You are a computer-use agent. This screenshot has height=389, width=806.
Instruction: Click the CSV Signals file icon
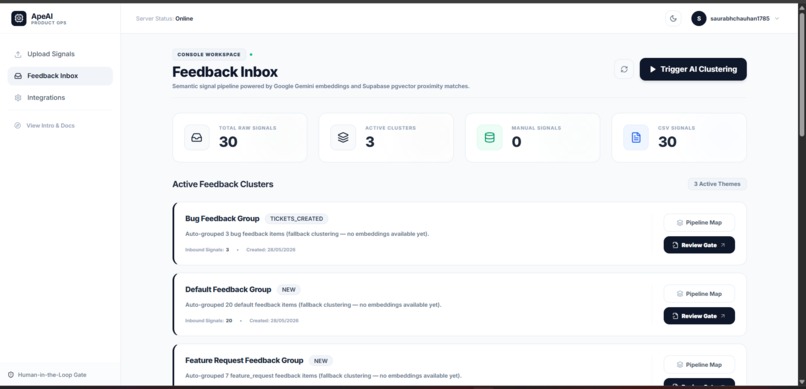[636, 138]
